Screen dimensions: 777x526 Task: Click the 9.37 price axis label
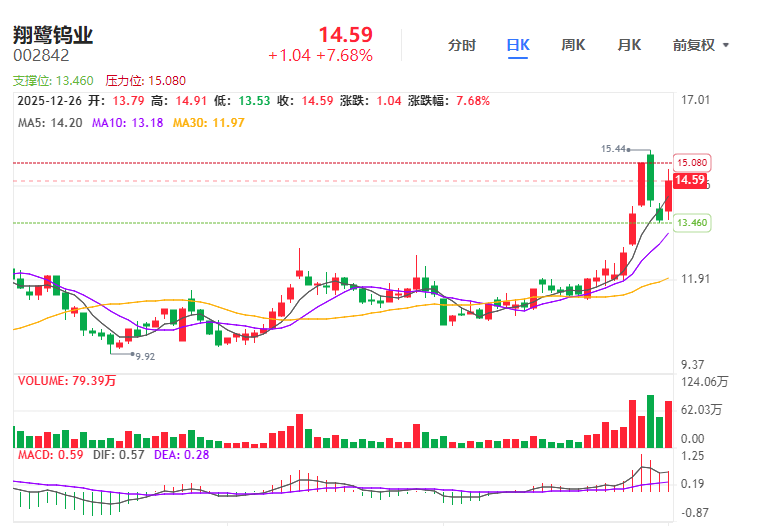(x=692, y=365)
